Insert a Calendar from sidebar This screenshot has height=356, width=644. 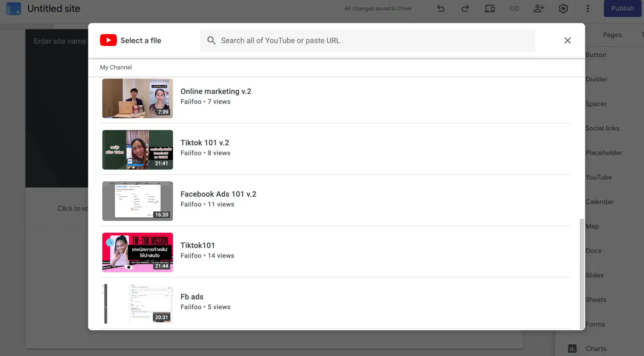pos(599,201)
